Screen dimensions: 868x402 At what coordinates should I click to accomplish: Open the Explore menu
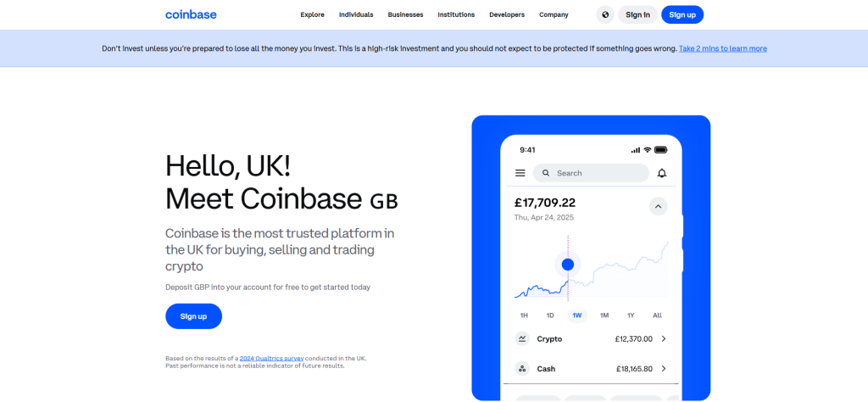pos(312,15)
